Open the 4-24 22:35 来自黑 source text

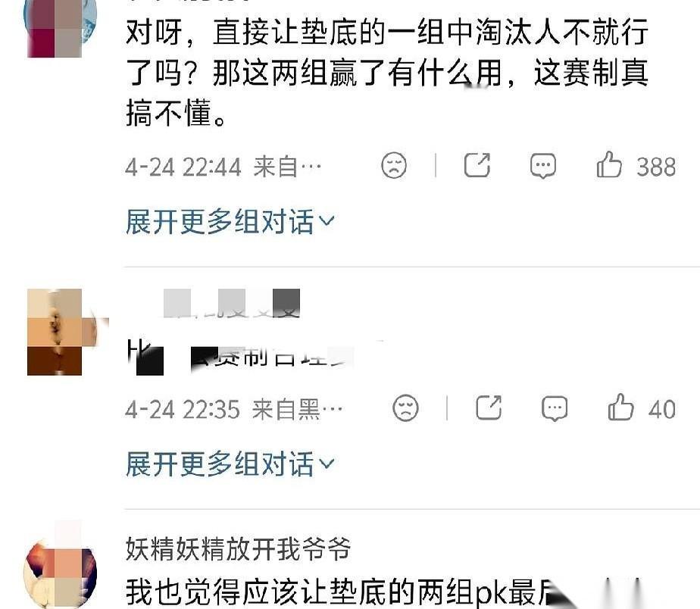[x=234, y=410]
